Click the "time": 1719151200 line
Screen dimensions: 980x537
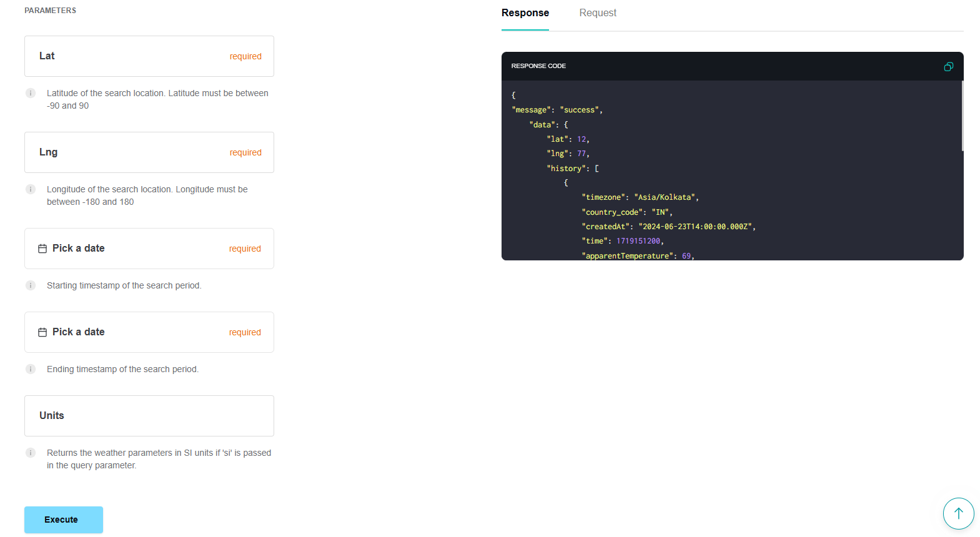pyautogui.click(x=623, y=241)
